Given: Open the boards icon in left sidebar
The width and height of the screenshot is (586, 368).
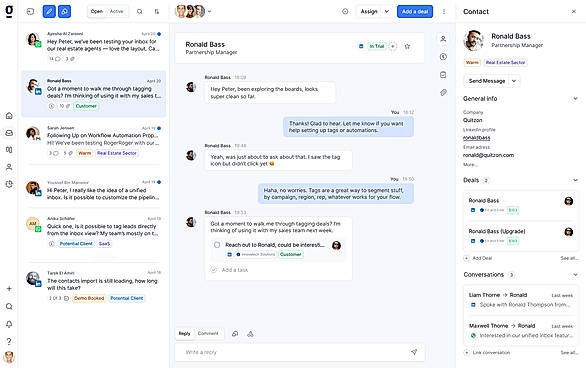Looking at the screenshot, I should point(9,150).
